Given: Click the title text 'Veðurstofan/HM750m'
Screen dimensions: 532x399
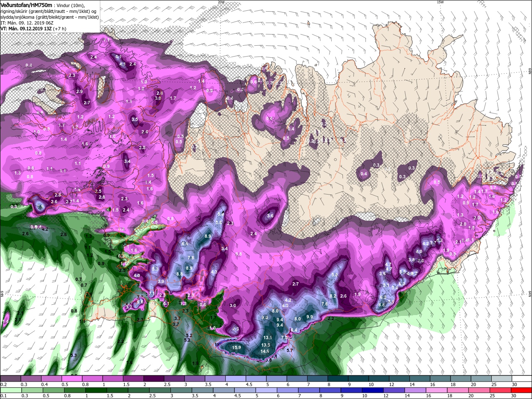Looking at the screenshot, I should [x=26, y=5].
